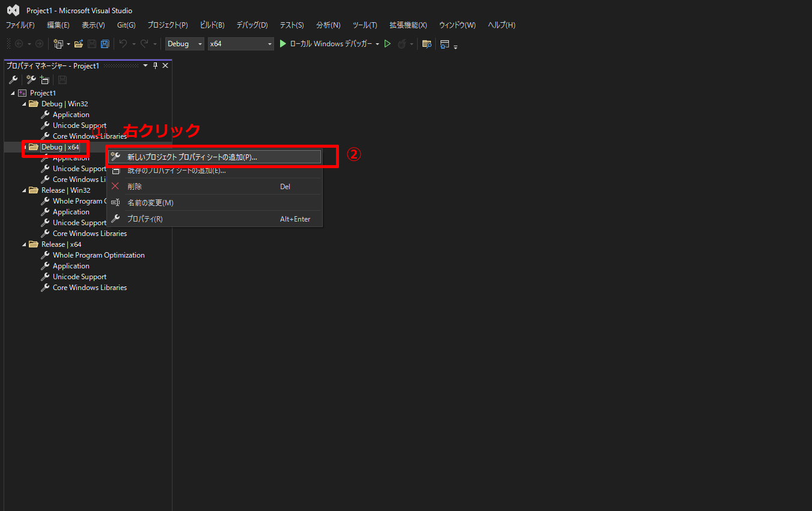Click start without debugging outline play icon
Viewport: 812px width, 511px height.
pos(388,44)
